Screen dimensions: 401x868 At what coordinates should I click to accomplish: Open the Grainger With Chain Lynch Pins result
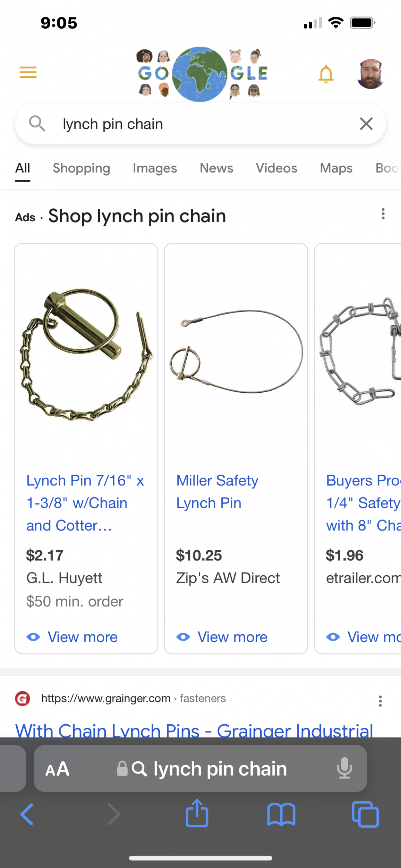coord(194,731)
